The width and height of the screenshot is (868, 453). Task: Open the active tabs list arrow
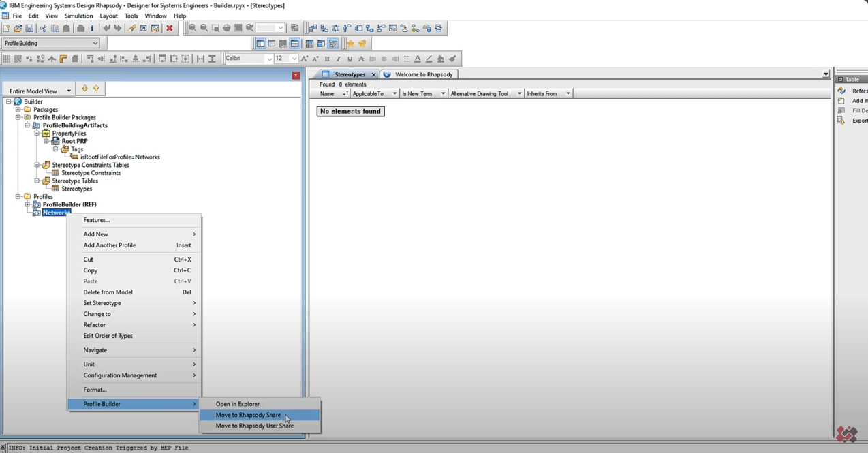click(826, 74)
